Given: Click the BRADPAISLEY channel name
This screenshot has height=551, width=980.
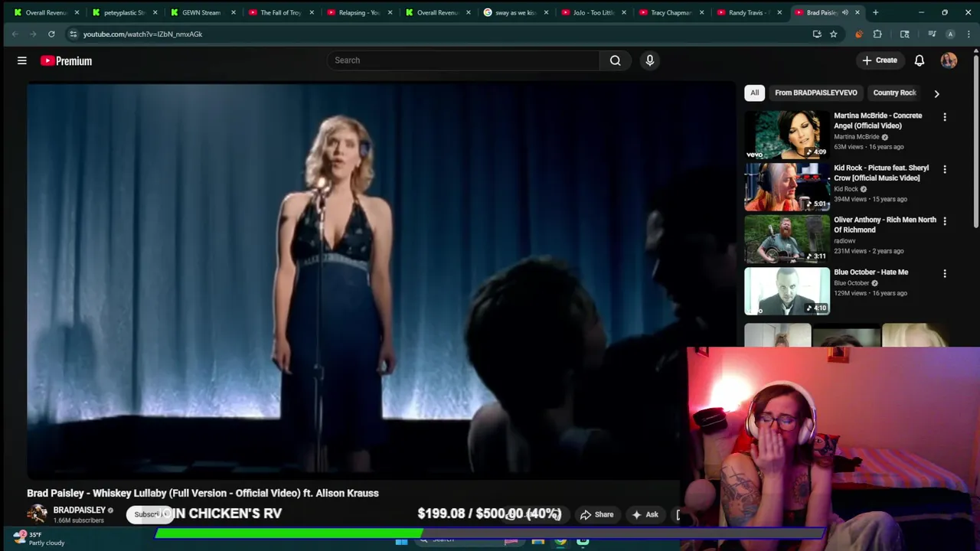Looking at the screenshot, I should point(79,510).
